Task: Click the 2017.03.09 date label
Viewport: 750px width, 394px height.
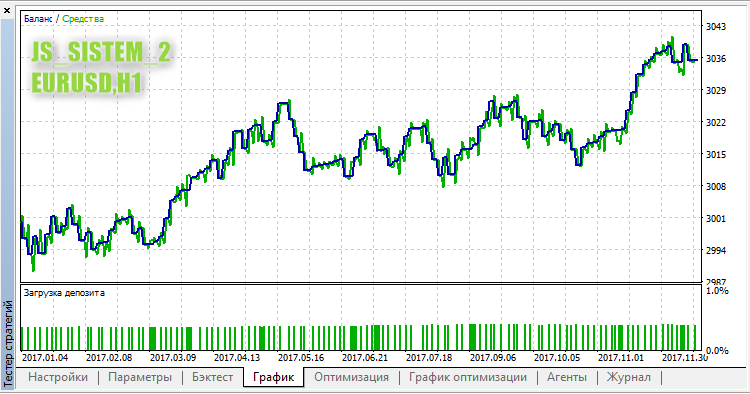Action: (x=173, y=358)
